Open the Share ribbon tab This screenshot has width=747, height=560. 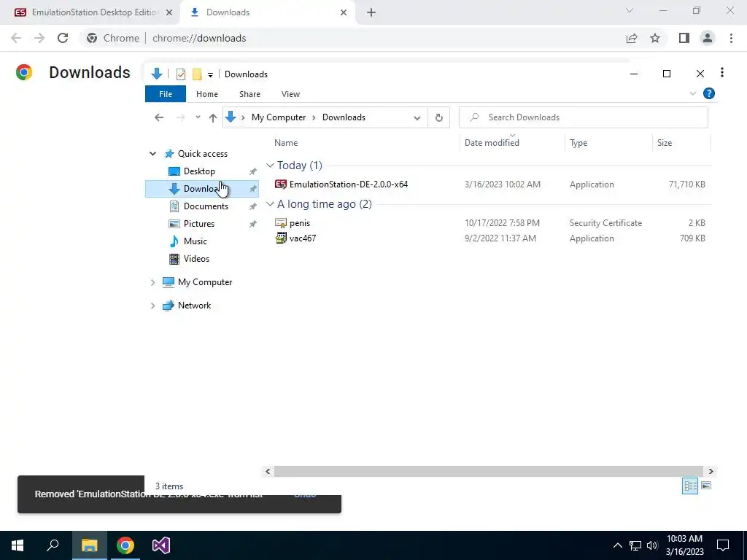tap(249, 94)
